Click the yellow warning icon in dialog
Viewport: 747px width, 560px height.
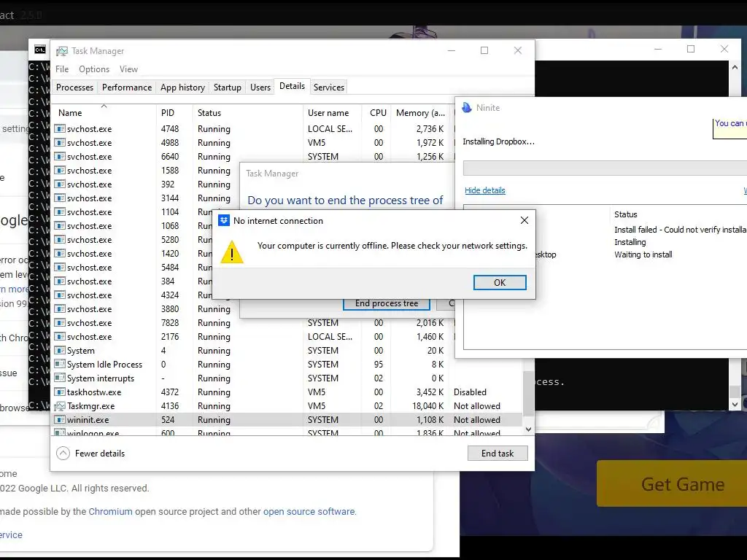tap(232, 252)
